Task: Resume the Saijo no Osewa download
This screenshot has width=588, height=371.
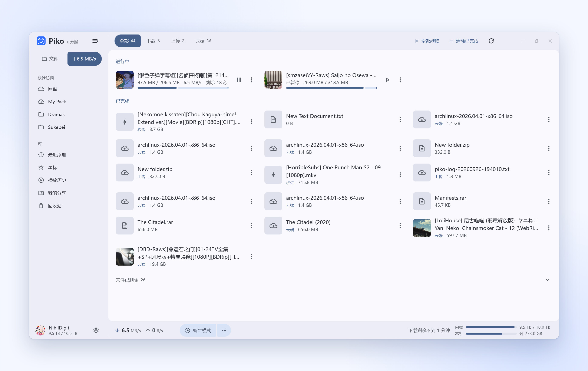Action: pyautogui.click(x=387, y=80)
